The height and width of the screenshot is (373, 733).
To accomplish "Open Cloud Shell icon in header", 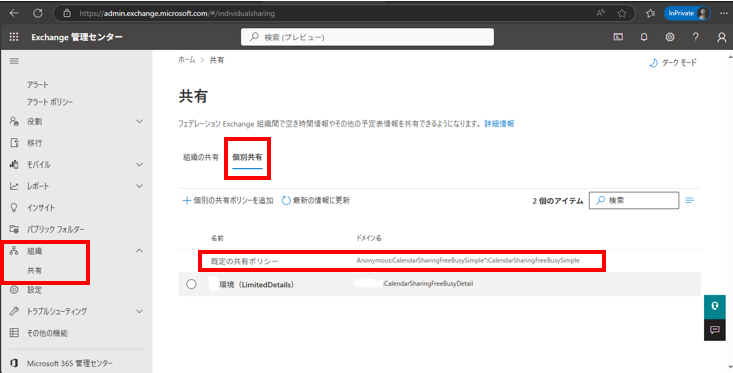I will [x=618, y=37].
